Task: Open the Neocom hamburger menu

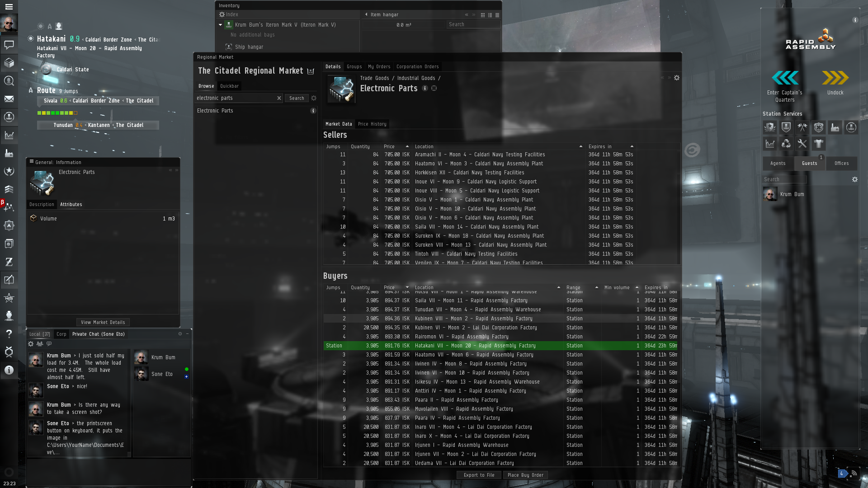Action: (x=9, y=7)
